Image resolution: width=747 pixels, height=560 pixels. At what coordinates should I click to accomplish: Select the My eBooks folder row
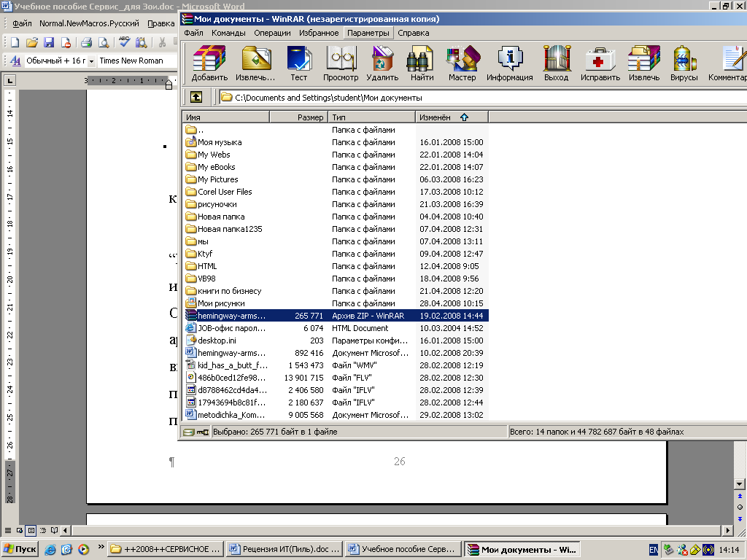tap(336, 167)
